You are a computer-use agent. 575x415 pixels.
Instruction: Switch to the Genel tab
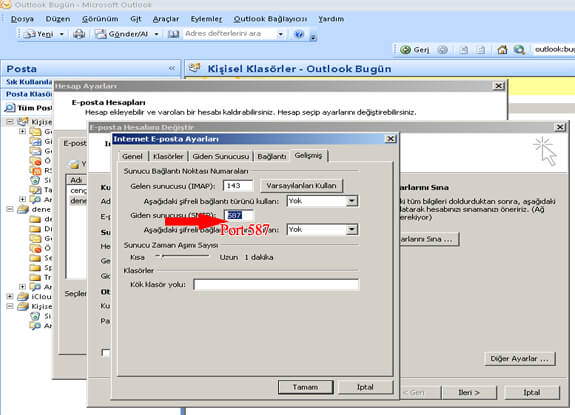[132, 157]
